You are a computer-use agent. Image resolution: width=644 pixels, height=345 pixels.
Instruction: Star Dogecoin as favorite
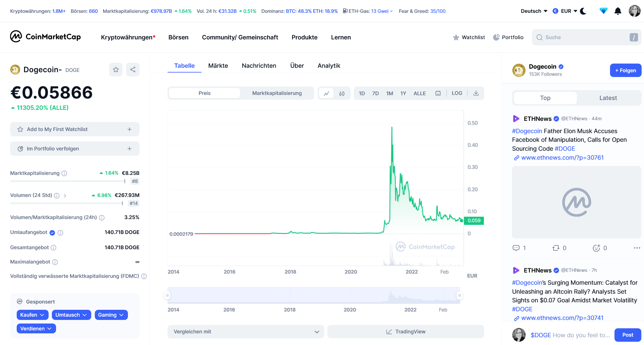point(116,70)
